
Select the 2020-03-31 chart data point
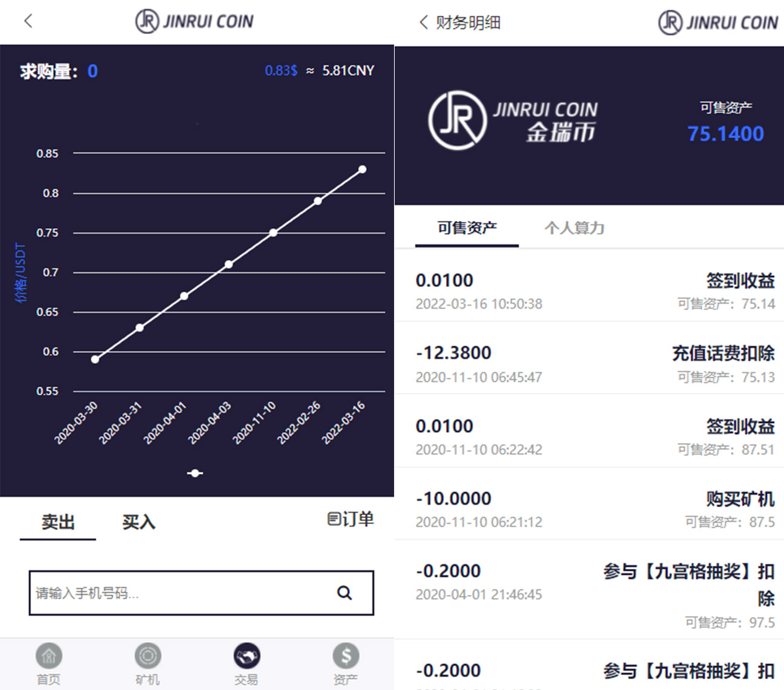click(140, 327)
